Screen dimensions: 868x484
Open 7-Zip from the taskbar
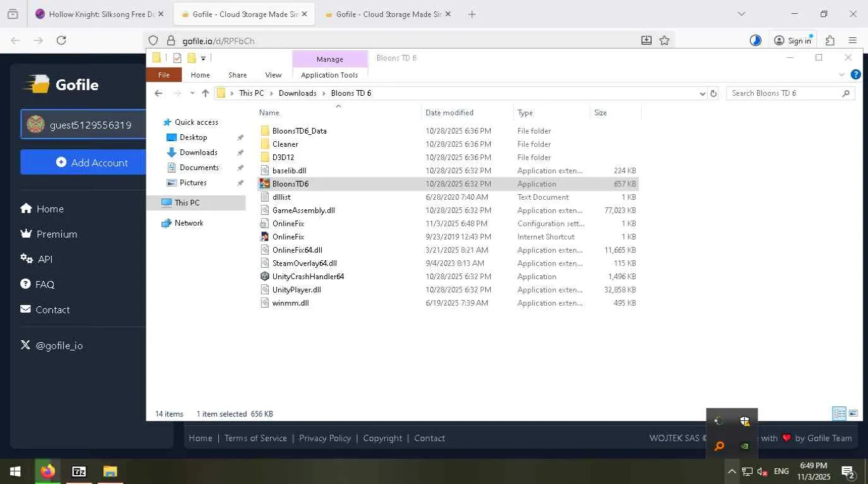(79, 471)
